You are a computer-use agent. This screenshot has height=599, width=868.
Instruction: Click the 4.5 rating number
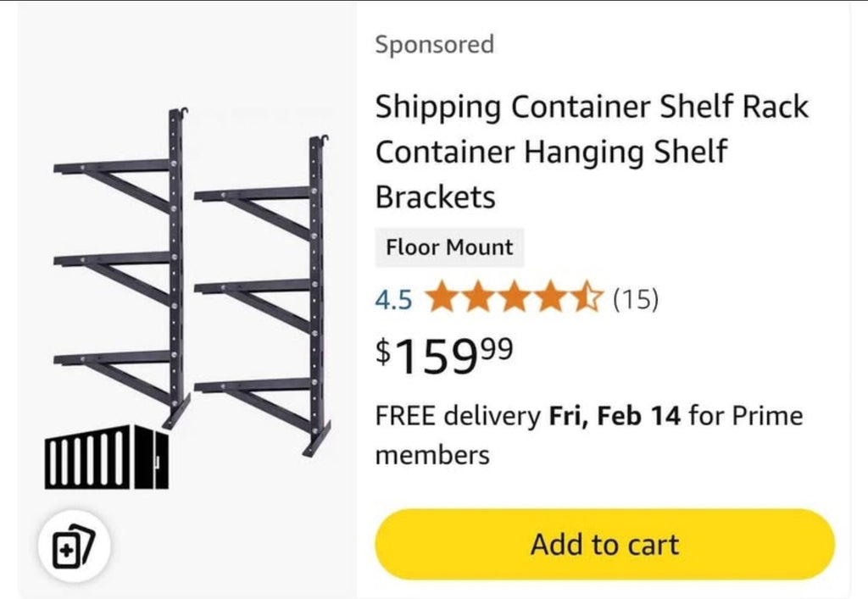(393, 300)
